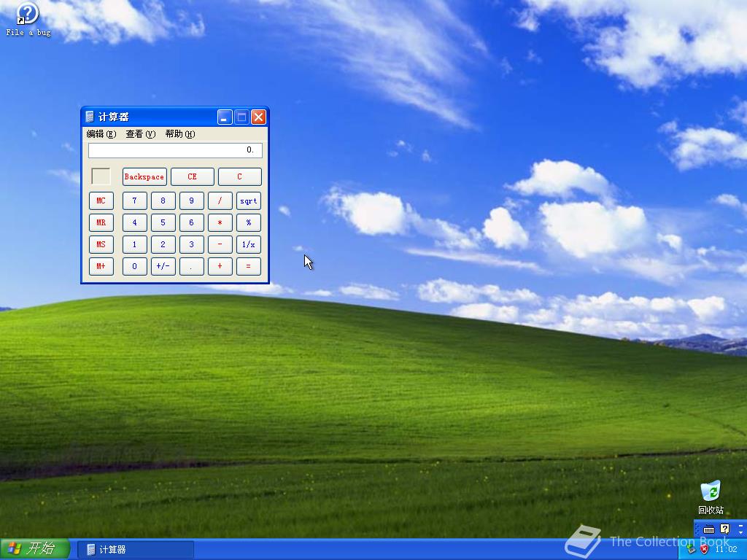Screen dimensions: 747x560
Task: Click the calculator icon in the title bar
Action: pyautogui.click(x=90, y=117)
